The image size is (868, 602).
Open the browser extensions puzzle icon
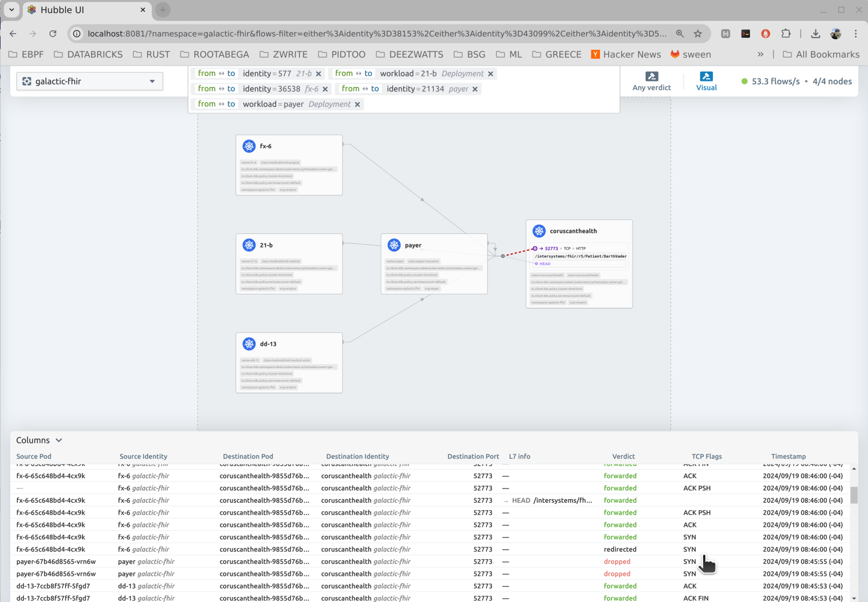786,34
